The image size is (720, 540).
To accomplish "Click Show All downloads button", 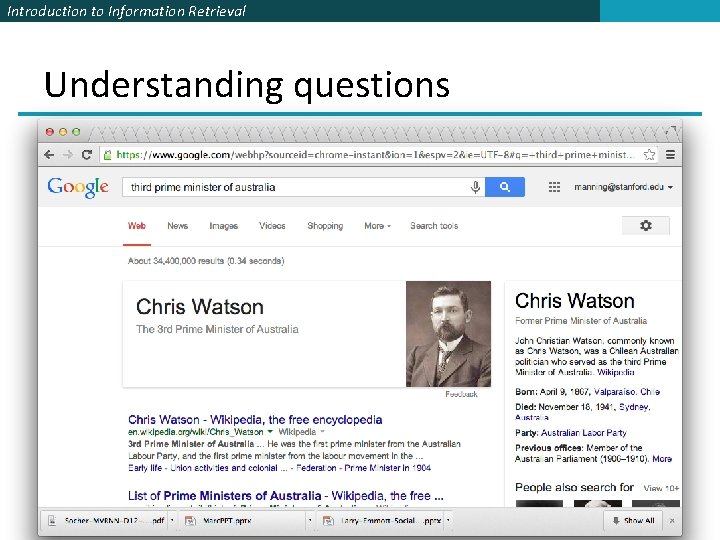I will [633, 520].
